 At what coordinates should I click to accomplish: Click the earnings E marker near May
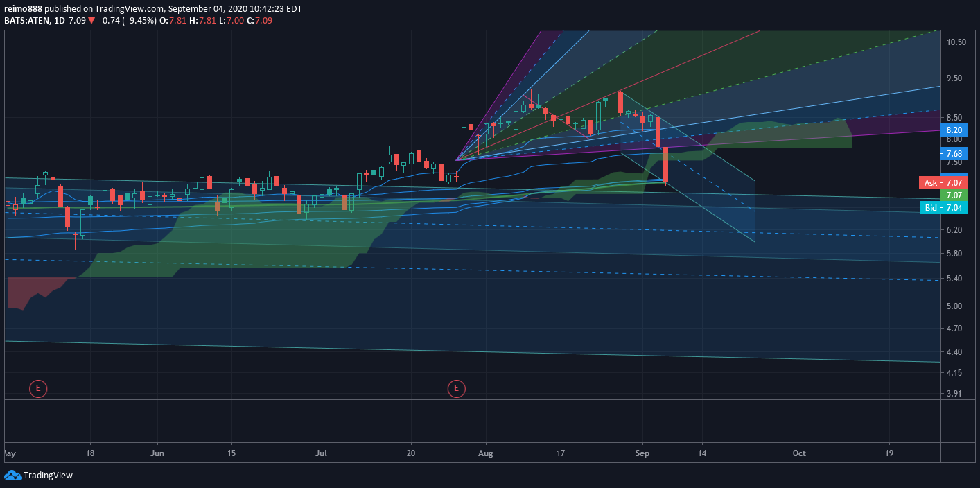pos(38,389)
